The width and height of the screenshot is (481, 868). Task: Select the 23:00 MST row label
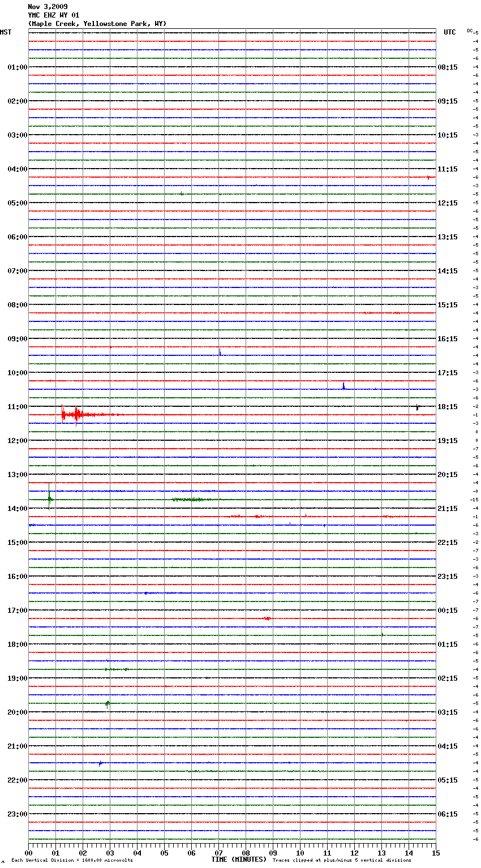pyautogui.click(x=18, y=814)
